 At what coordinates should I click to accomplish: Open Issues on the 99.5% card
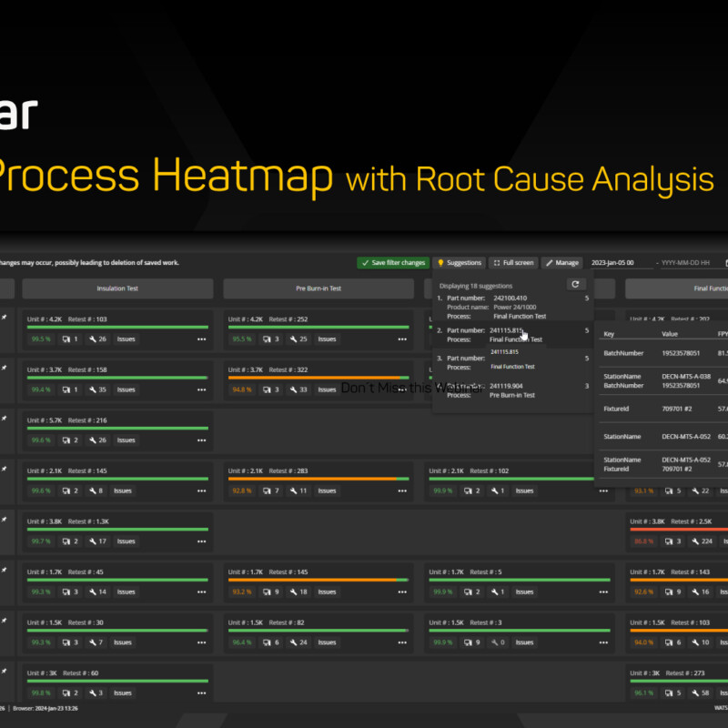click(x=126, y=339)
